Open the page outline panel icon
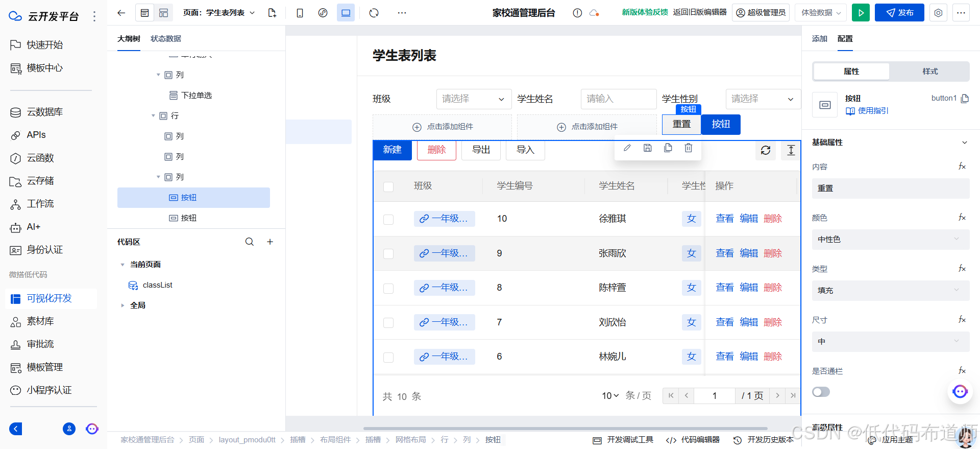 coord(145,13)
